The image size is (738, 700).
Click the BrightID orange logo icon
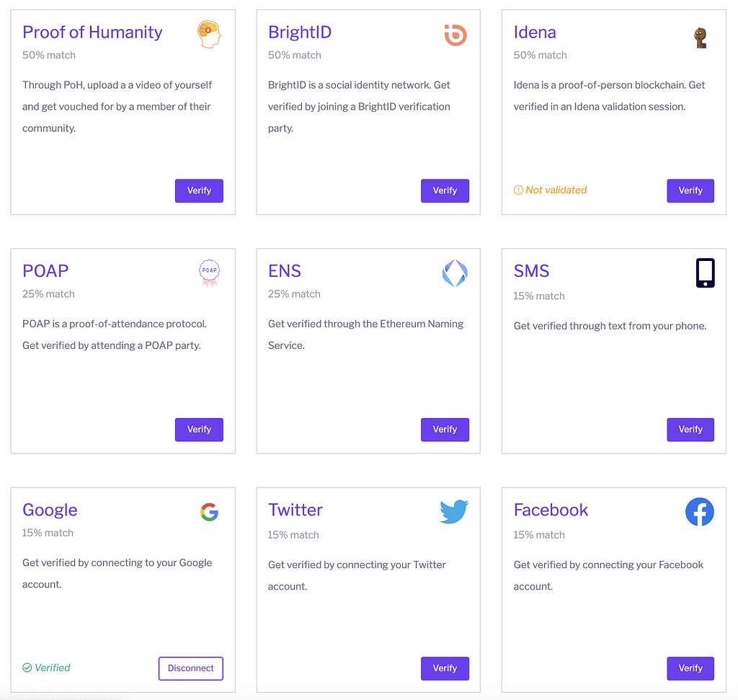[455, 35]
